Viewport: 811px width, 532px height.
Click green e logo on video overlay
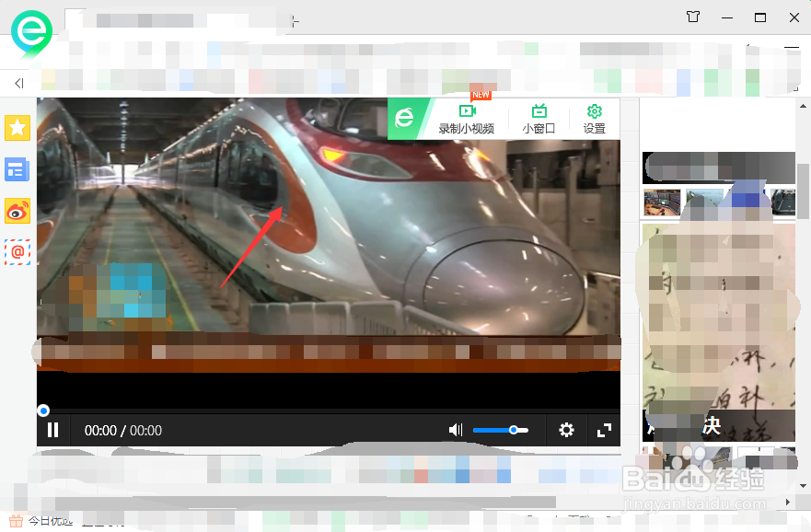tap(405, 118)
